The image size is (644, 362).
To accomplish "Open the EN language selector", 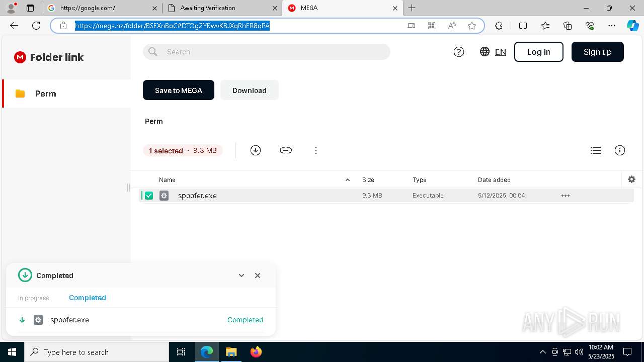I will tap(501, 52).
